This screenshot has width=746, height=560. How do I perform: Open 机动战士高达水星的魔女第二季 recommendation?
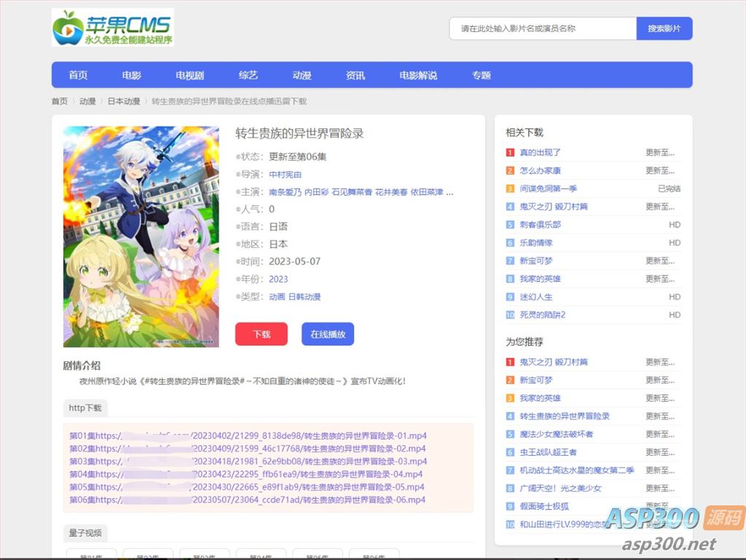tap(577, 470)
